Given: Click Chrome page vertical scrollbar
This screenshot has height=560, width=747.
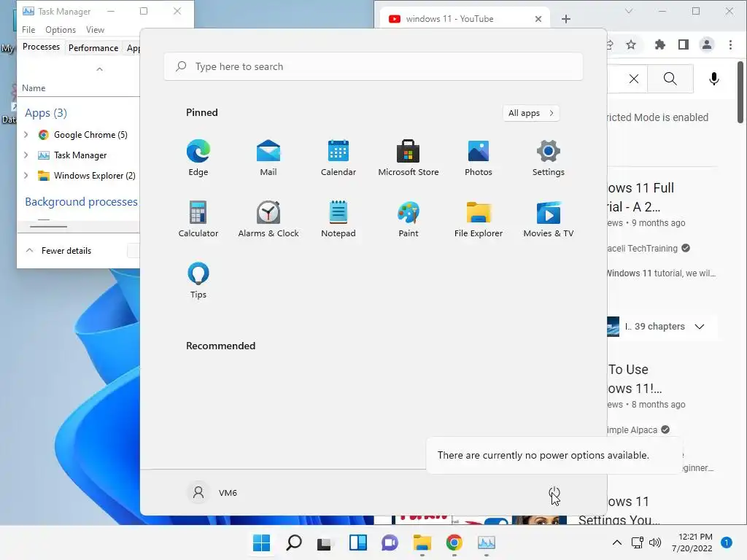Looking at the screenshot, I should coord(740,93).
